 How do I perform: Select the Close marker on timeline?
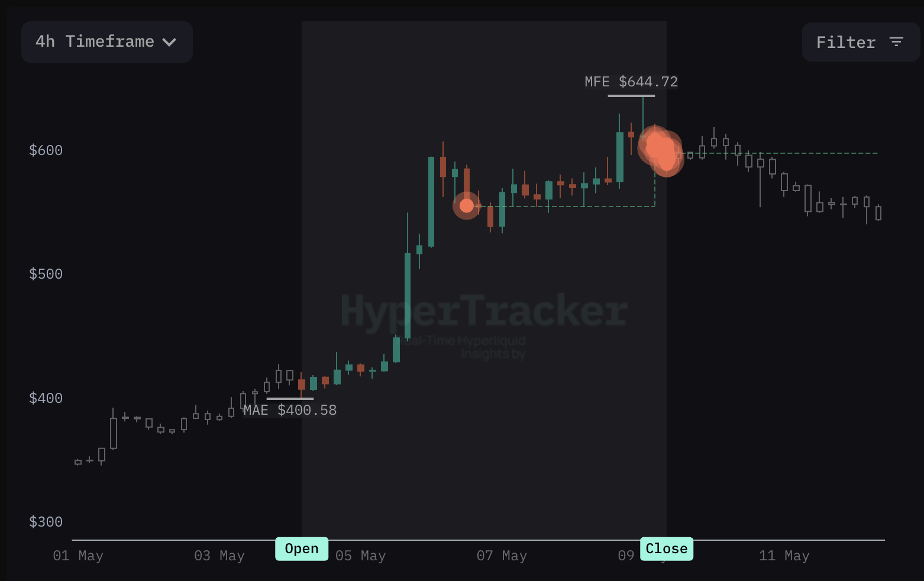[667, 548]
